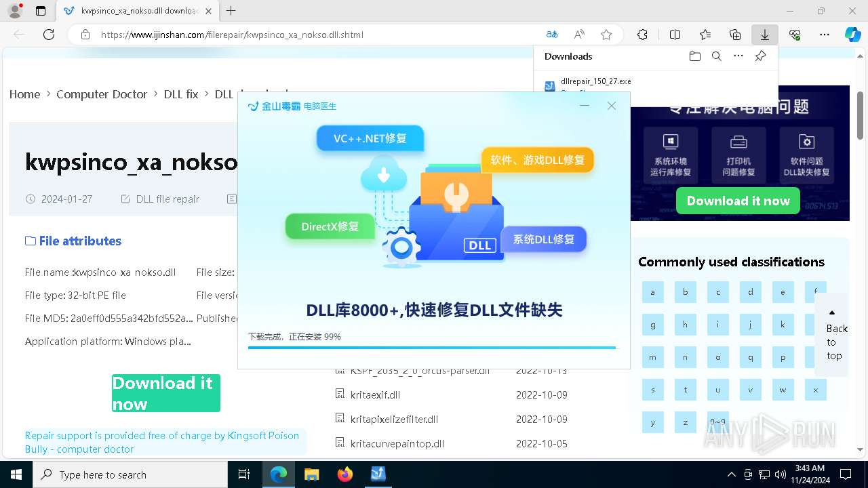Open the tab actions menu icon

pyautogui.click(x=41, y=11)
